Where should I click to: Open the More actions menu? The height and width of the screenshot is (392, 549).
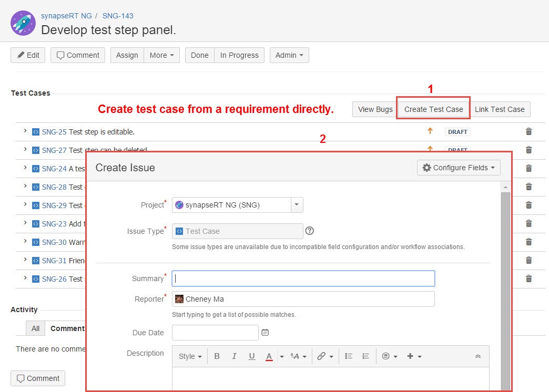161,55
